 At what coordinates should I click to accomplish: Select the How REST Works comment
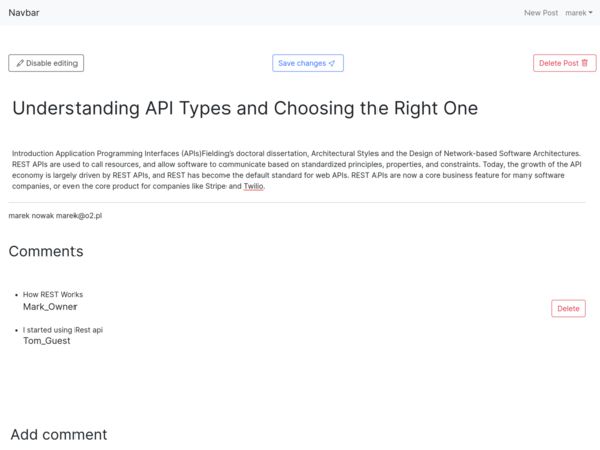53,294
